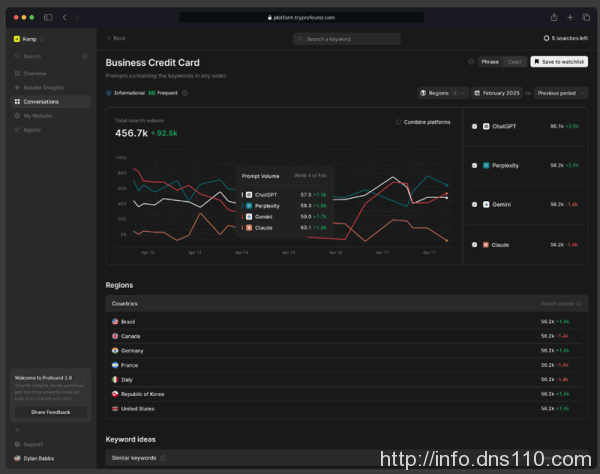Select Conversations in the sidebar menu
The image size is (600, 474).
pos(41,101)
